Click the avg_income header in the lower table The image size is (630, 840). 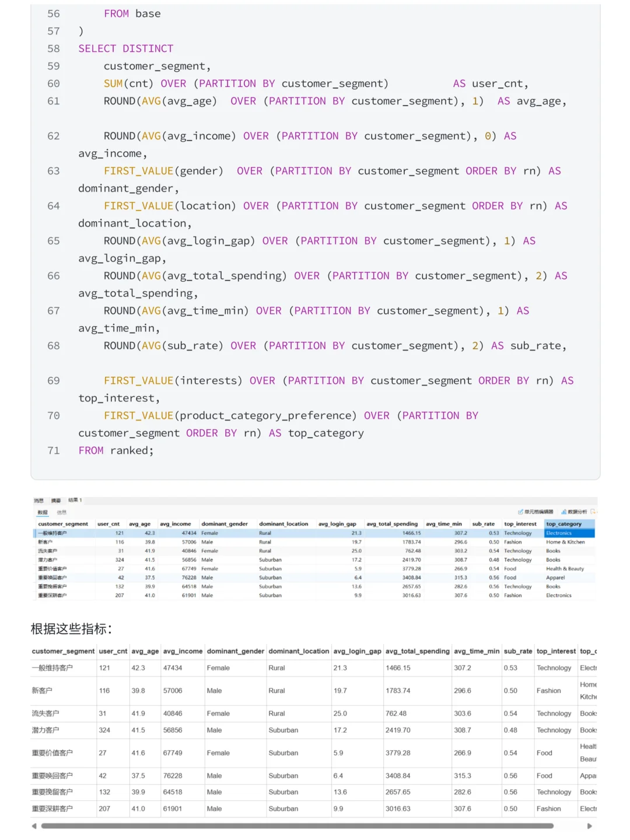pyautogui.click(x=183, y=651)
